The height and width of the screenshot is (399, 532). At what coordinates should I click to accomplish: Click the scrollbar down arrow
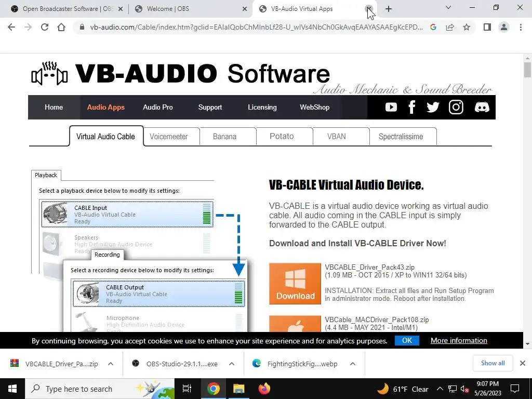point(527,344)
